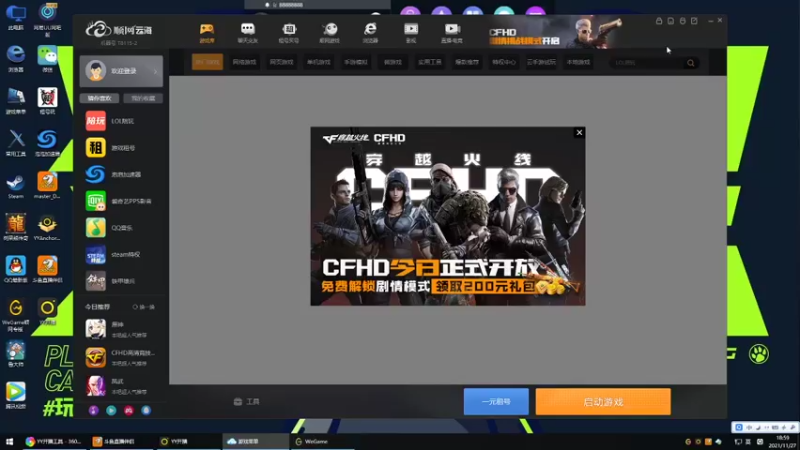This screenshot has height=450, width=800.
Task: Open the 游戏租号 yellow 租 sidebar icon
Action: point(95,147)
